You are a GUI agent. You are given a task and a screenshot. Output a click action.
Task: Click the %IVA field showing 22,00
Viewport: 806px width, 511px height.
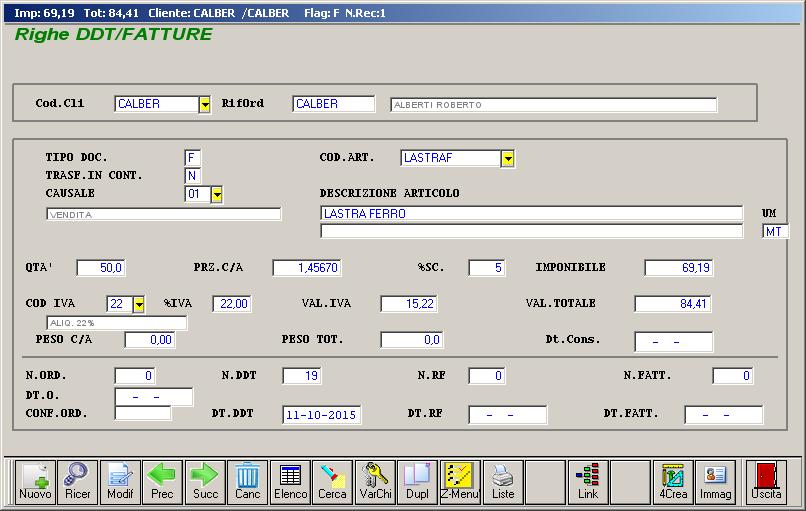[232, 304]
